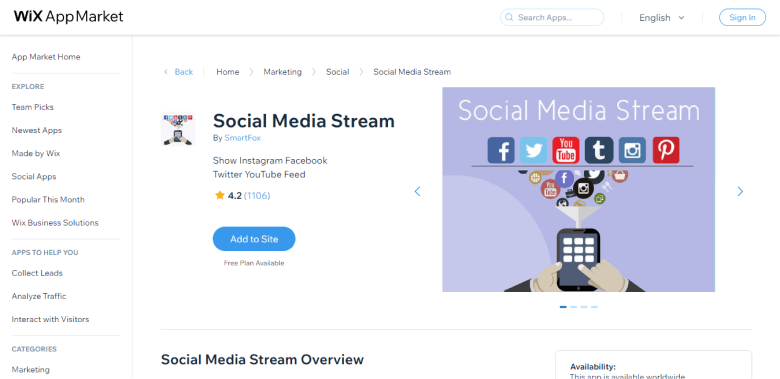780x379 pixels.
Task: Click the Tumblr icon in banner
Action: point(599,150)
